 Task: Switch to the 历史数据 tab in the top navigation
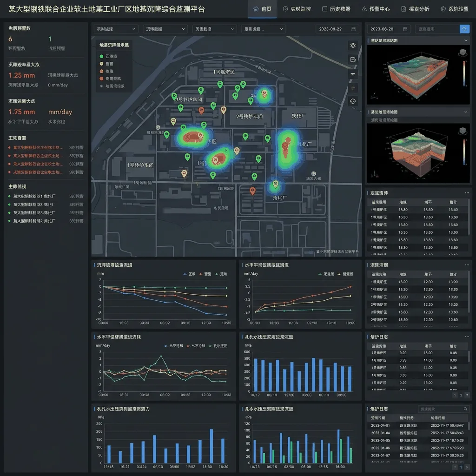click(x=336, y=9)
